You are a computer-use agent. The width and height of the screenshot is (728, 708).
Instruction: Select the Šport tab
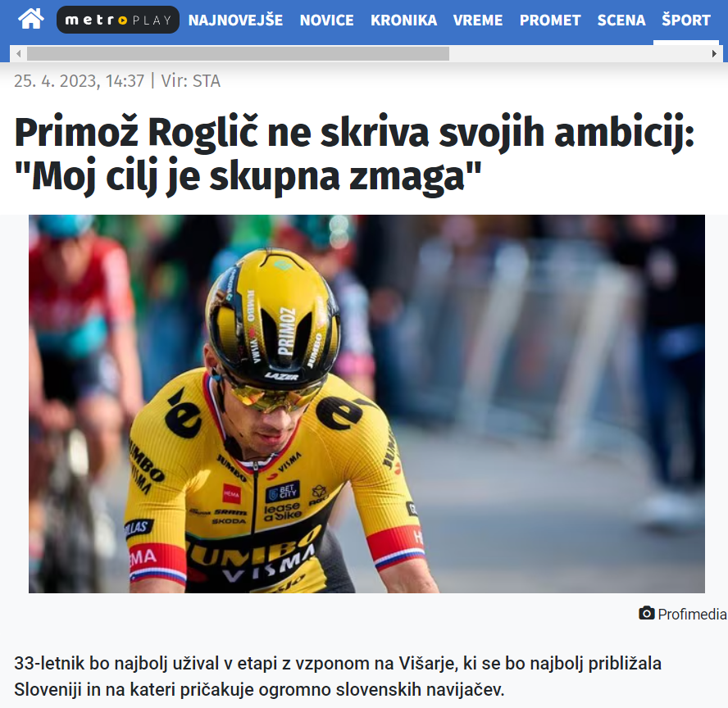[x=685, y=20]
